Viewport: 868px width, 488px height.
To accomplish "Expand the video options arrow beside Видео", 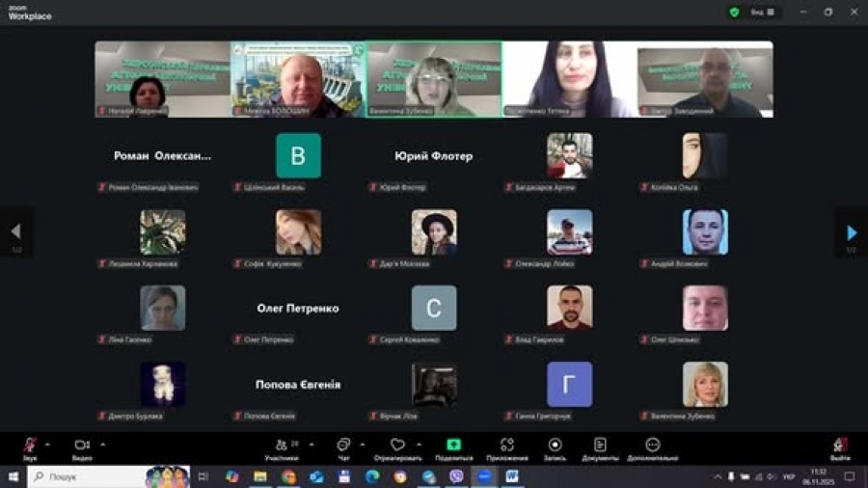I will coord(102,444).
